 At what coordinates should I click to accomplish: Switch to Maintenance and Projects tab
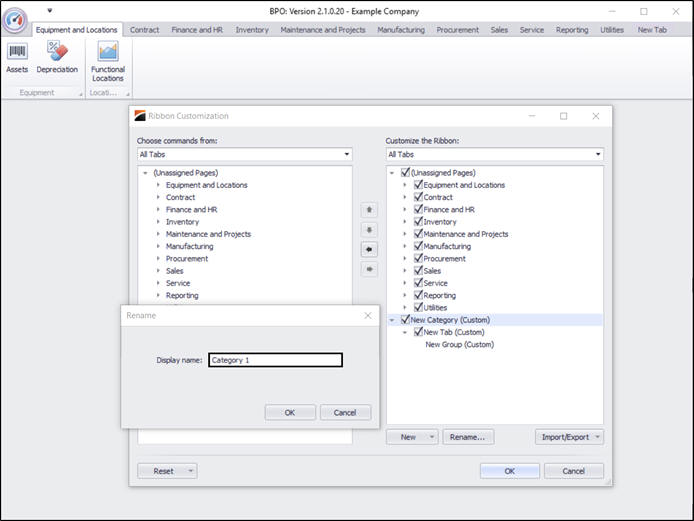tap(323, 30)
